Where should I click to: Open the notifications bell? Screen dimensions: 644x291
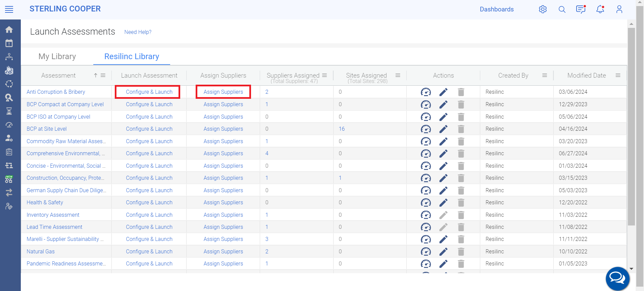click(x=600, y=9)
